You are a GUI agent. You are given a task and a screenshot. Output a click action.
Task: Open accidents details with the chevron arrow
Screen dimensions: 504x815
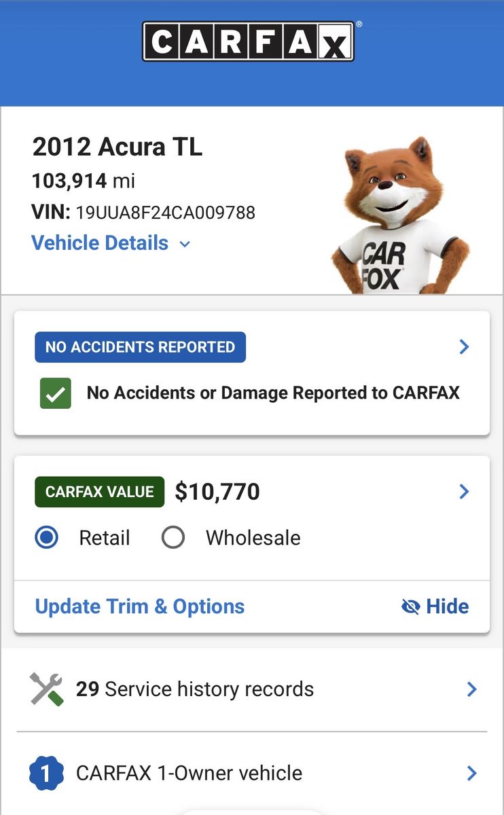465,347
